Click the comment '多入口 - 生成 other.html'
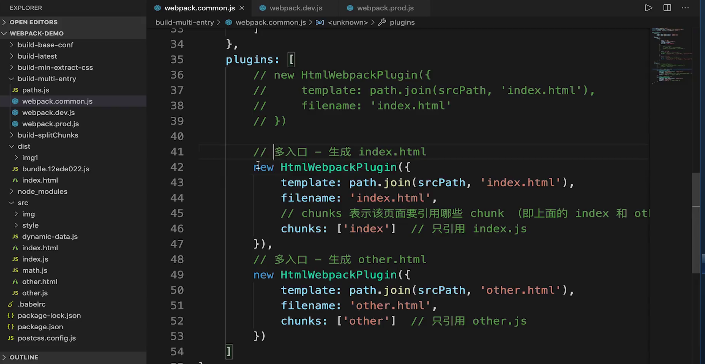This screenshot has height=364, width=705. [x=350, y=259]
